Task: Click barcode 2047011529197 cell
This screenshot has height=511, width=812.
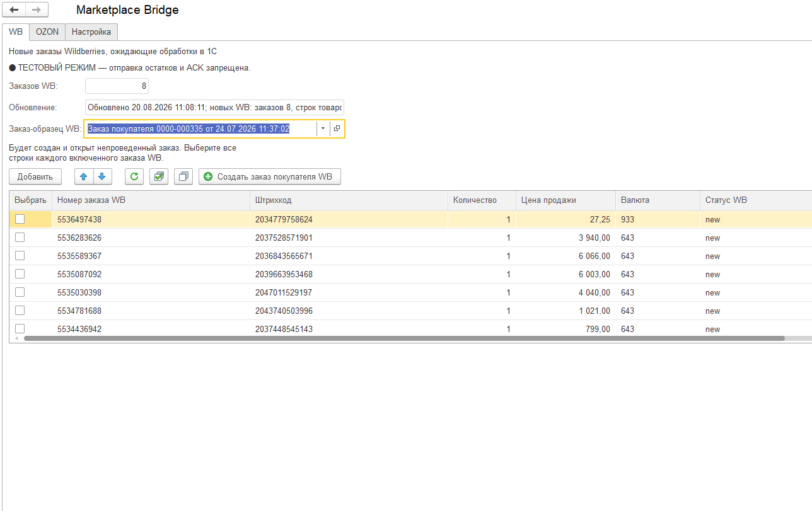Action: tap(349, 292)
